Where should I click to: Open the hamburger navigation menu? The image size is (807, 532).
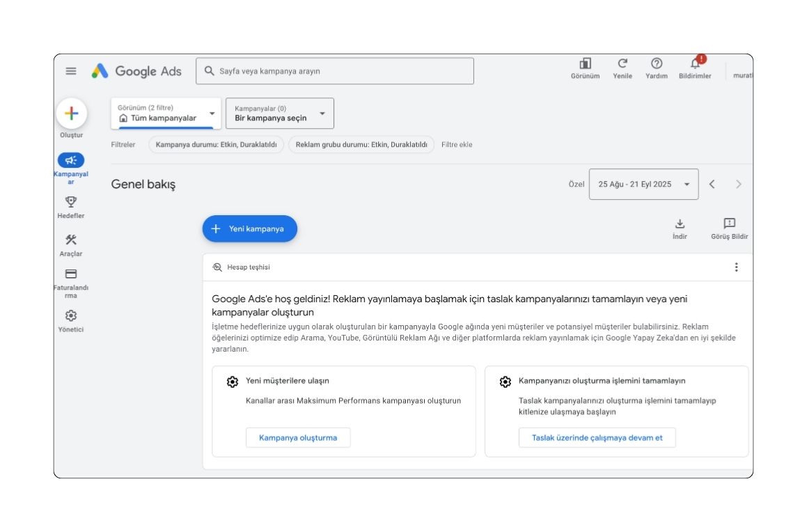(x=70, y=70)
